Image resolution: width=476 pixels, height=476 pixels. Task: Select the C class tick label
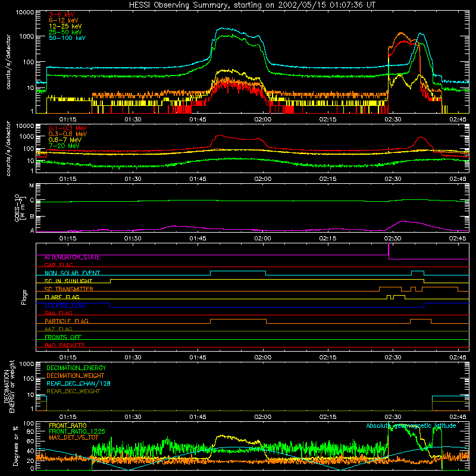32,201
